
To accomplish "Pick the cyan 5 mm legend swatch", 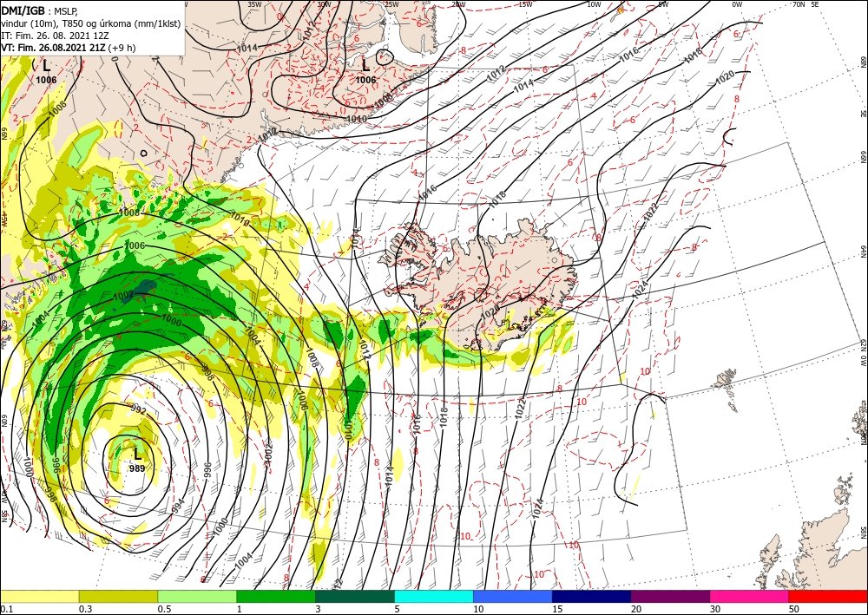I will click(434, 596).
